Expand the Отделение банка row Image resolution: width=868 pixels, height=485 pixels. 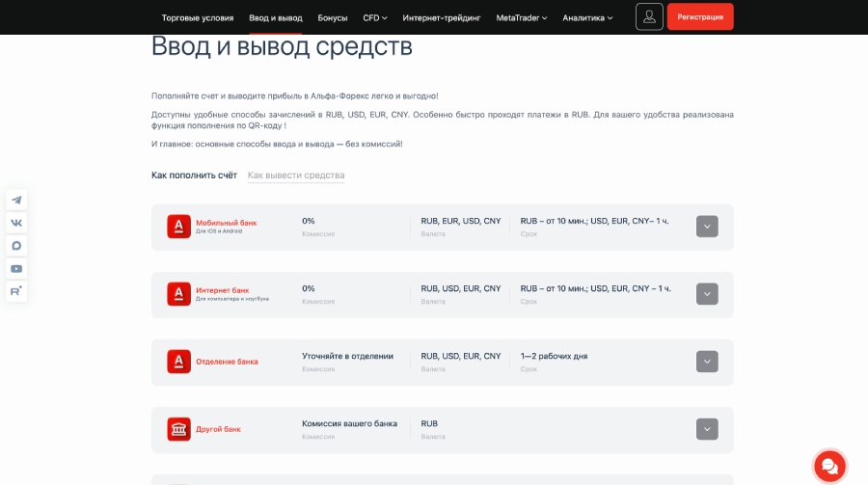(707, 362)
